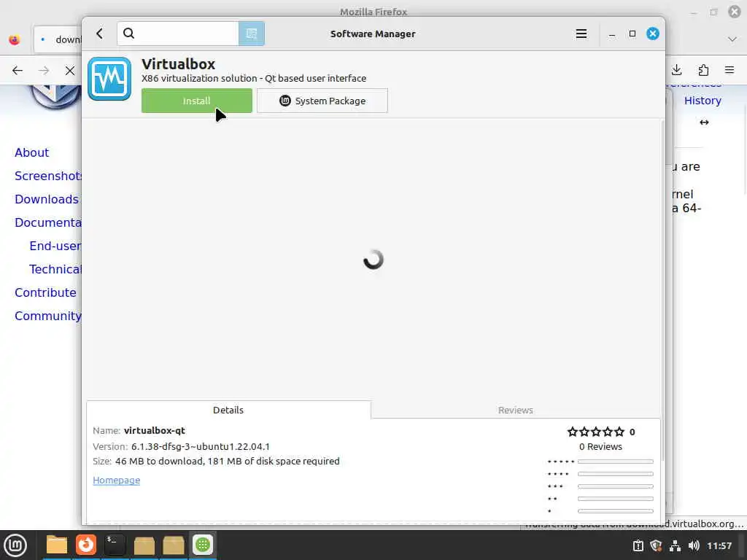
Task: Open the update manager shield tray icon
Action: [657, 545]
